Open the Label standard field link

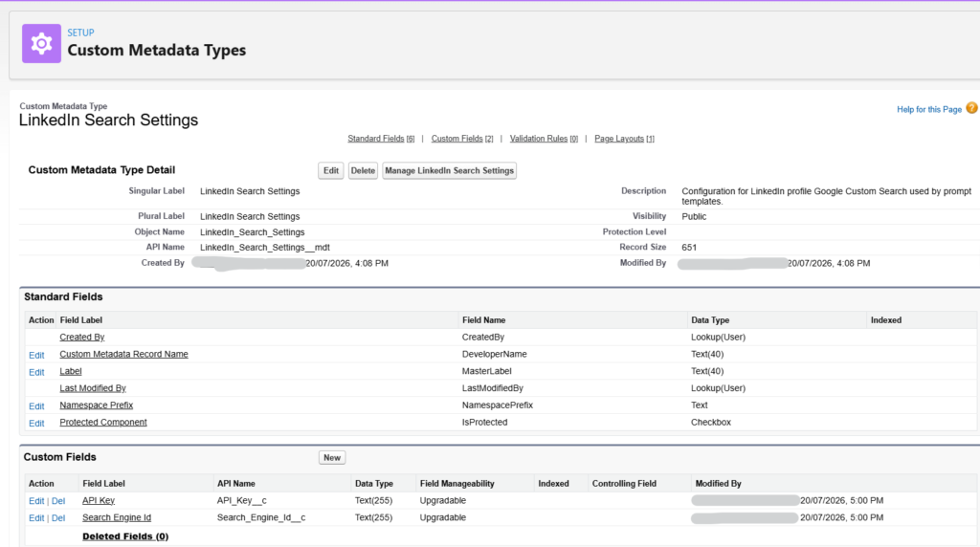pyautogui.click(x=71, y=371)
